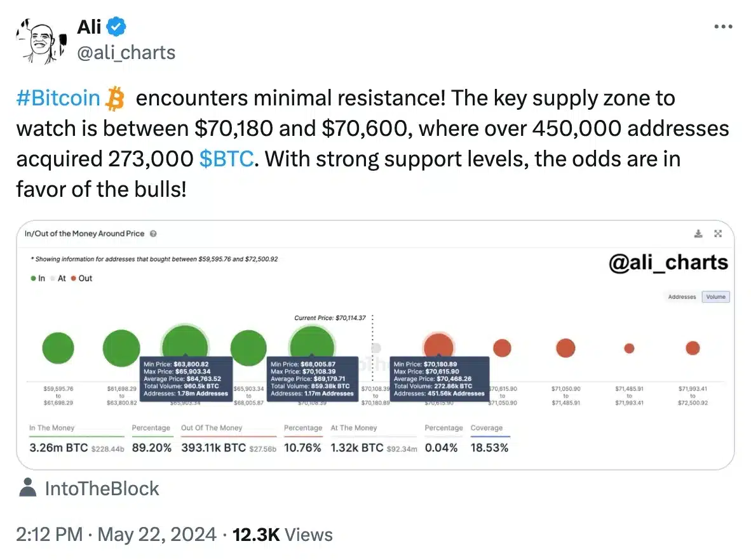Click the chart fullscreen expand icon
751x560 pixels.
click(x=718, y=234)
